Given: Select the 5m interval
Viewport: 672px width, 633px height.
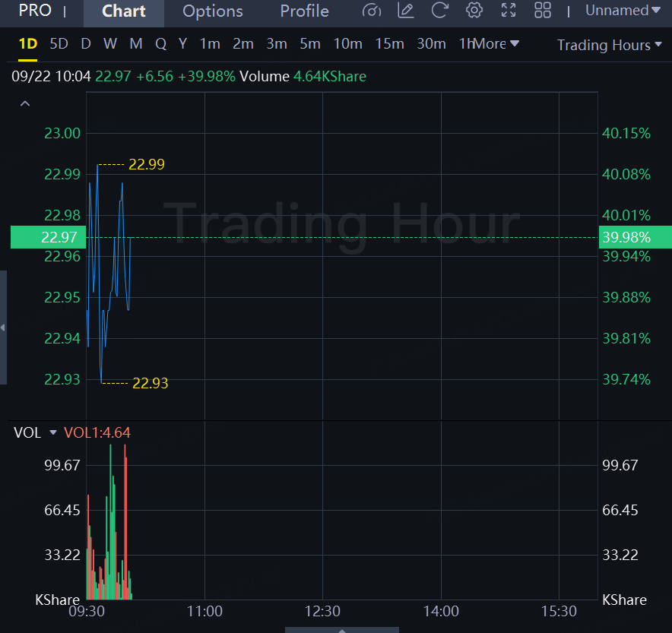Looking at the screenshot, I should pyautogui.click(x=310, y=43).
